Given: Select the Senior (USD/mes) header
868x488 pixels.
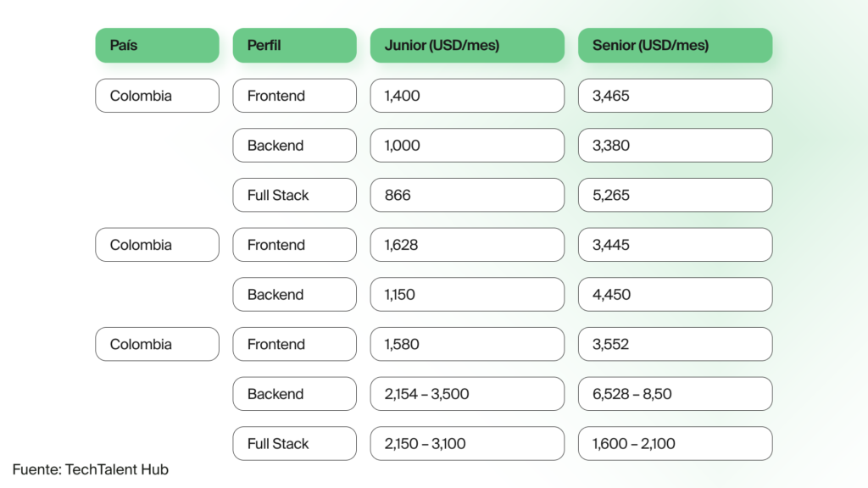Looking at the screenshot, I should tap(676, 46).
